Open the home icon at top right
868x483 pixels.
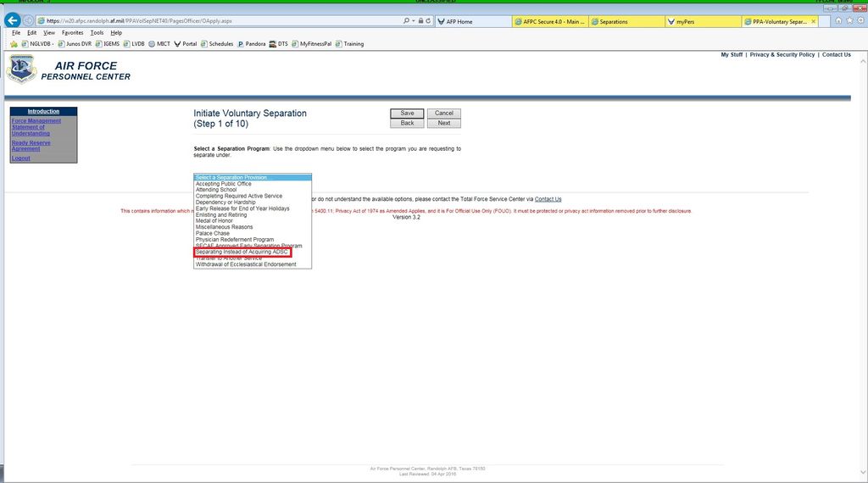(838, 20)
